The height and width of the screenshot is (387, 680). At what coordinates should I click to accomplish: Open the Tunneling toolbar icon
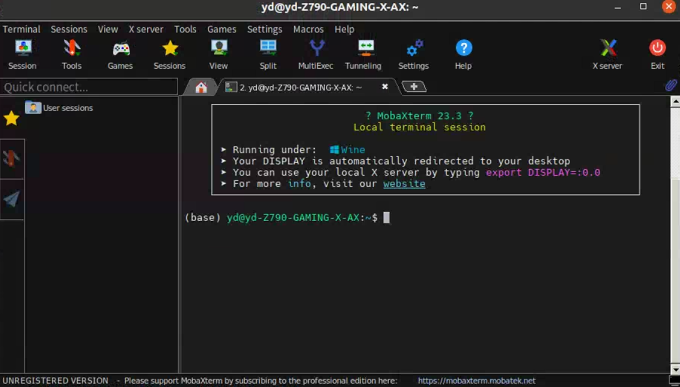coord(363,54)
